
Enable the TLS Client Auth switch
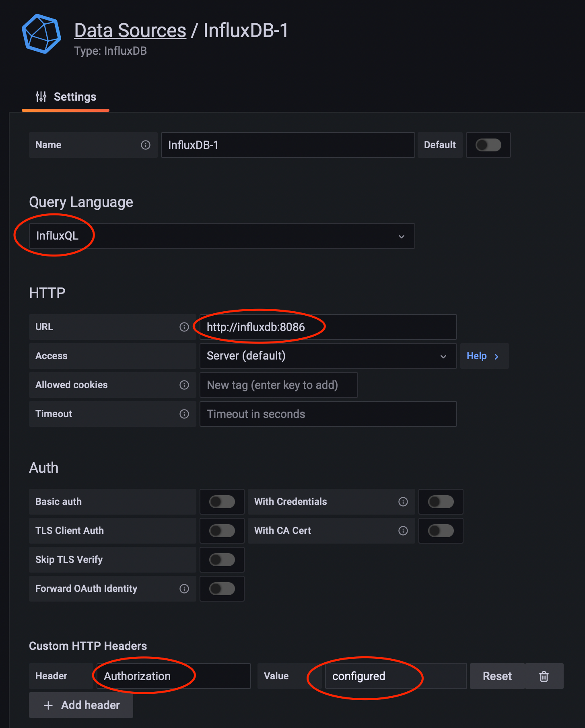click(222, 531)
